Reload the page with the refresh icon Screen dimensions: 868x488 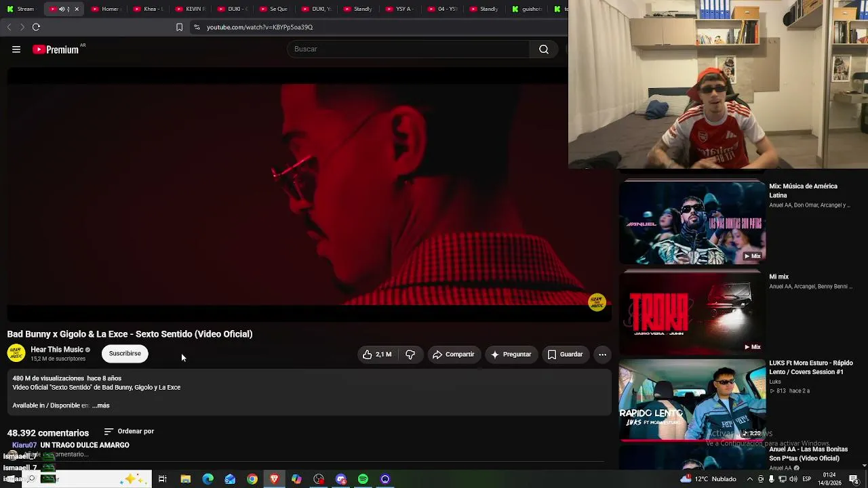click(36, 27)
